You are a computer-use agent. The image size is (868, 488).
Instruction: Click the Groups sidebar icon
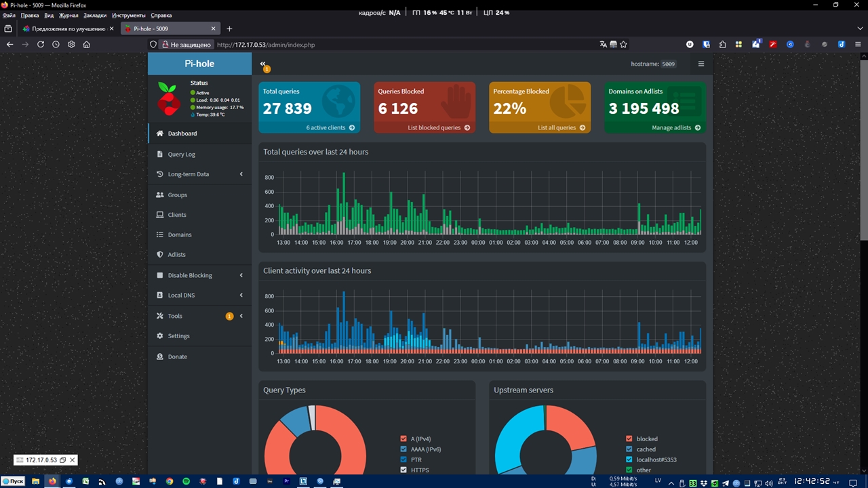coord(160,195)
